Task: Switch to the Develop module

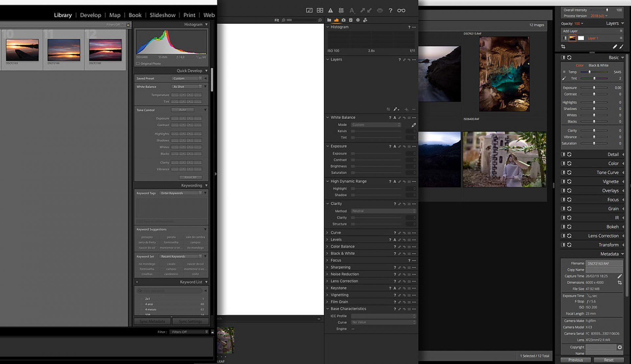Action: click(91, 15)
